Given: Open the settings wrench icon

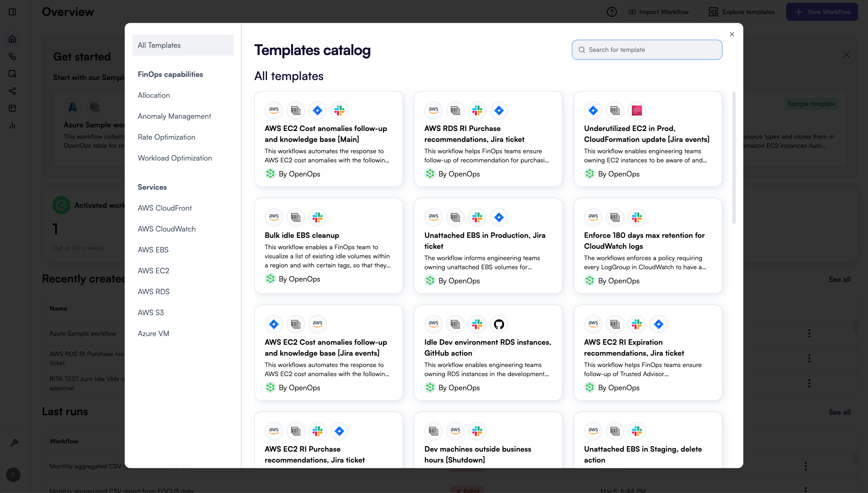Looking at the screenshot, I should (x=14, y=443).
